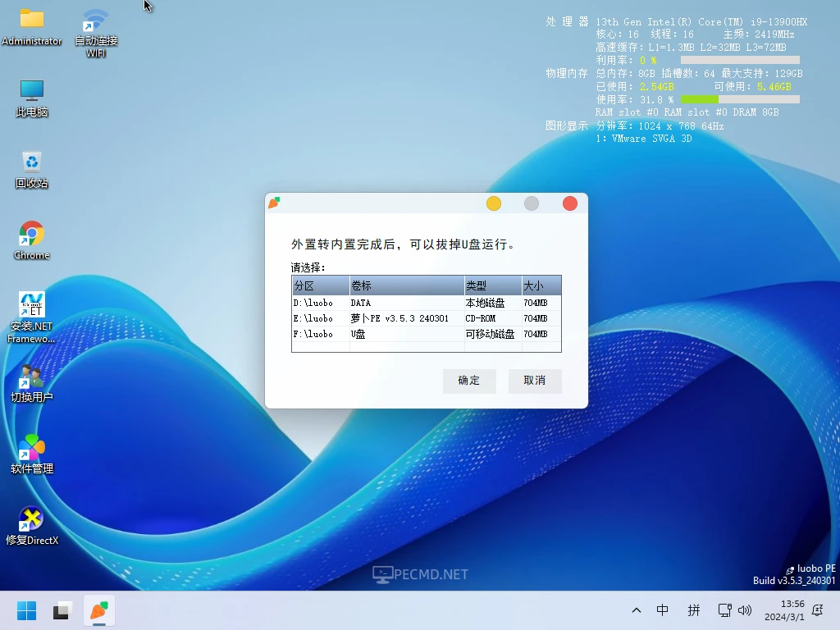
Task: Close the dialog with red circle
Action: (570, 203)
